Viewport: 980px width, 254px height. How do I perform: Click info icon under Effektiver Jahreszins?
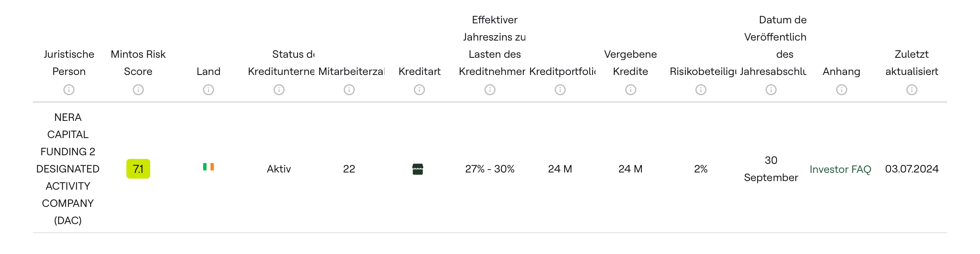(x=490, y=90)
